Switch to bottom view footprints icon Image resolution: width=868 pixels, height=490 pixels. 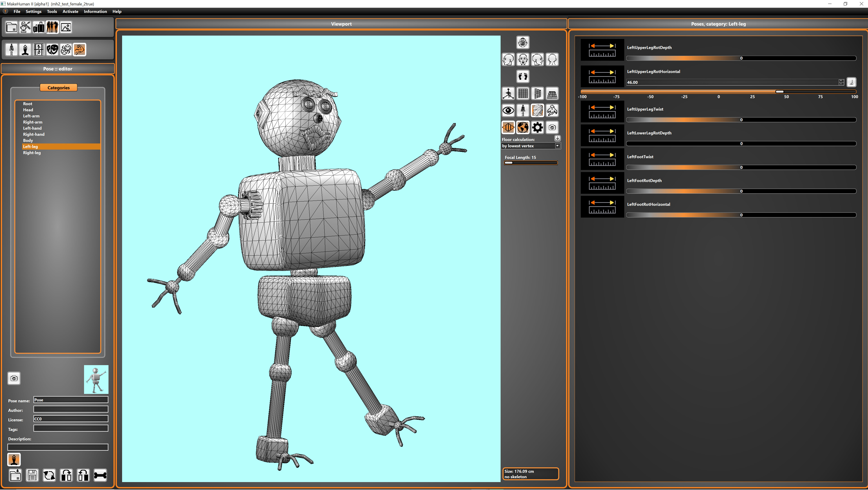pos(523,77)
